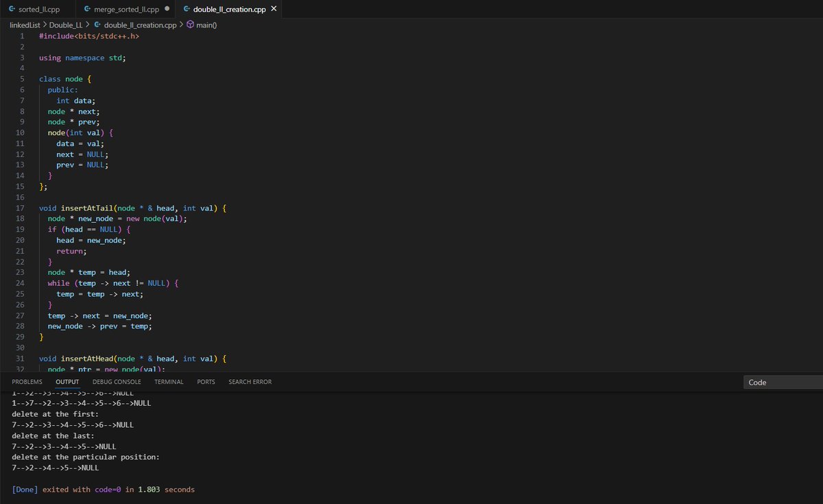Click the insertAtTail function signature
Screen dimensions: 823x504
(132, 207)
